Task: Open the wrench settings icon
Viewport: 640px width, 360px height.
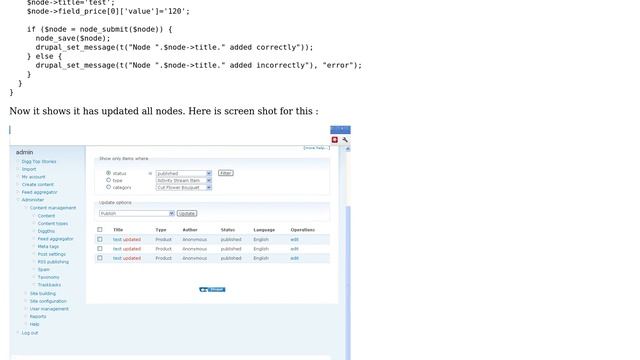Action: click(345, 140)
